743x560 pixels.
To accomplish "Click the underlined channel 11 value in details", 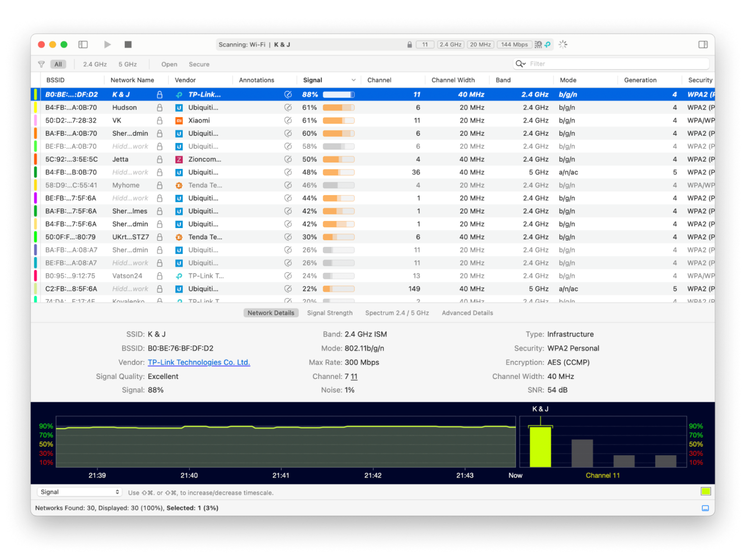I will 354,377.
